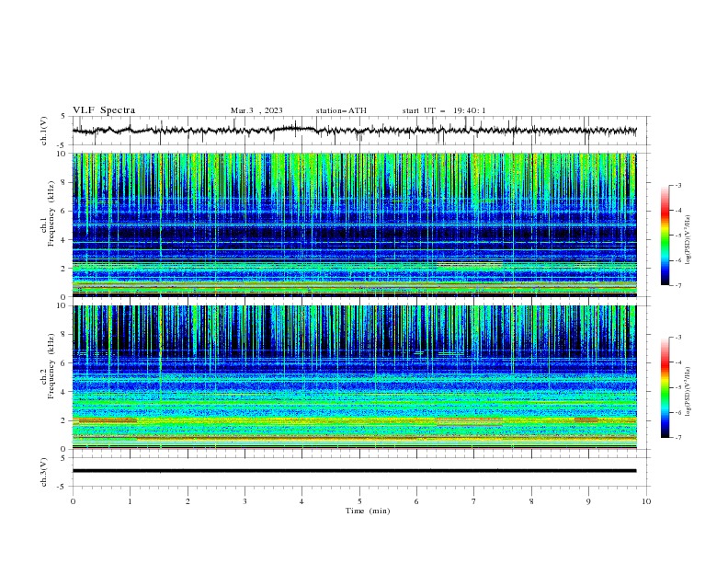Click the ch.1 spectrogram panel
This screenshot has height=563, width=728.
(x=354, y=224)
